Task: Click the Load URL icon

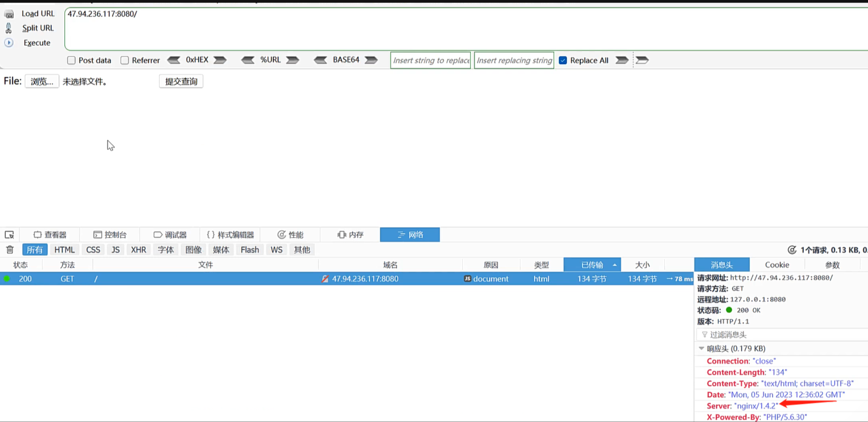Action: [x=9, y=14]
